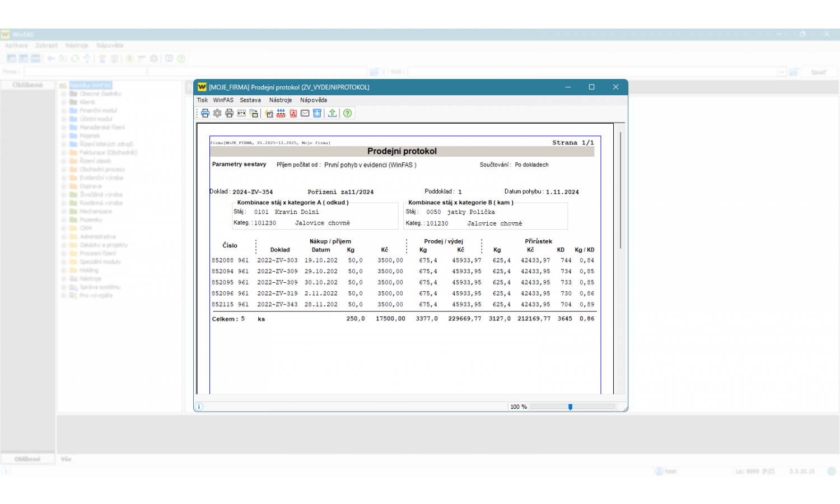The image size is (840, 504).
Task: Select the Řízení zásob tree item
Action: (x=95, y=161)
